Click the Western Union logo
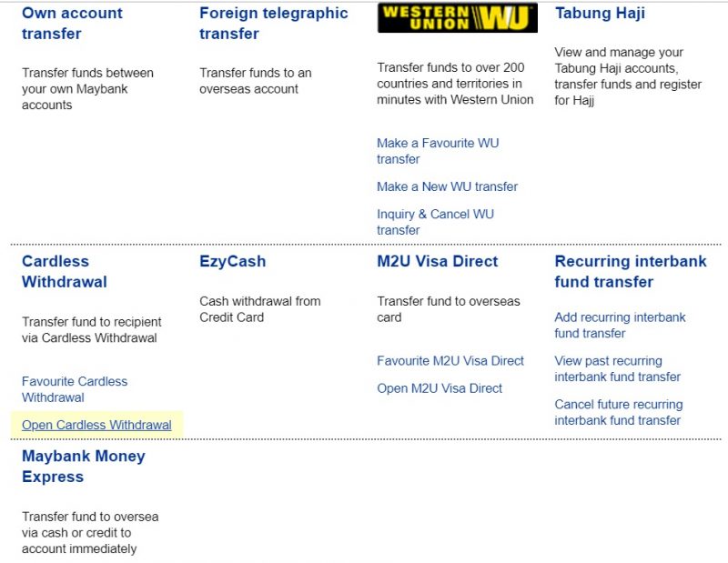 click(458, 17)
